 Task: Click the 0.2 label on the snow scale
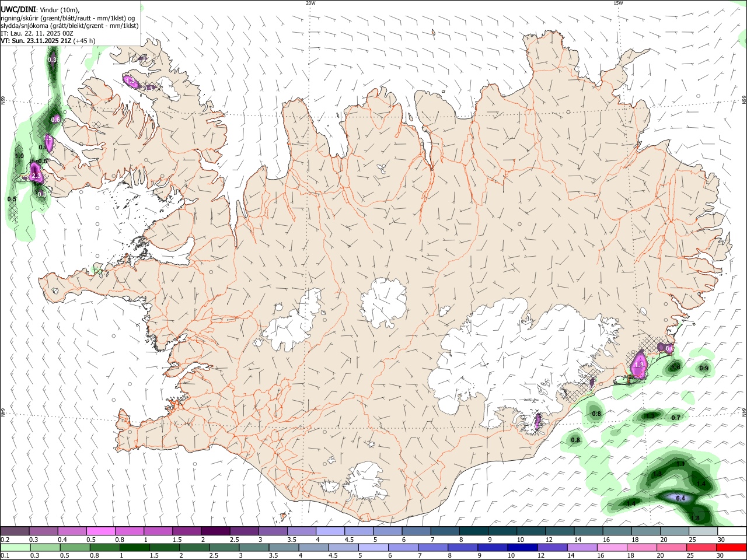pos(5,540)
